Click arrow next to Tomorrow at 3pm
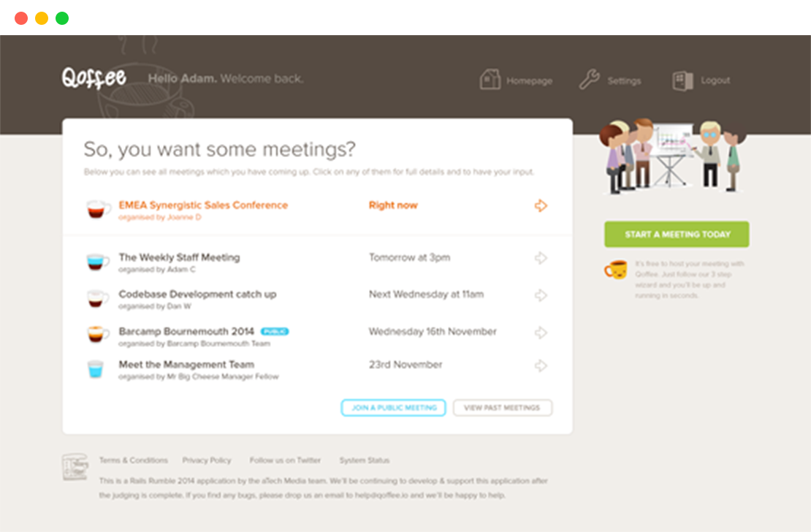811x532 pixels. tap(541, 258)
